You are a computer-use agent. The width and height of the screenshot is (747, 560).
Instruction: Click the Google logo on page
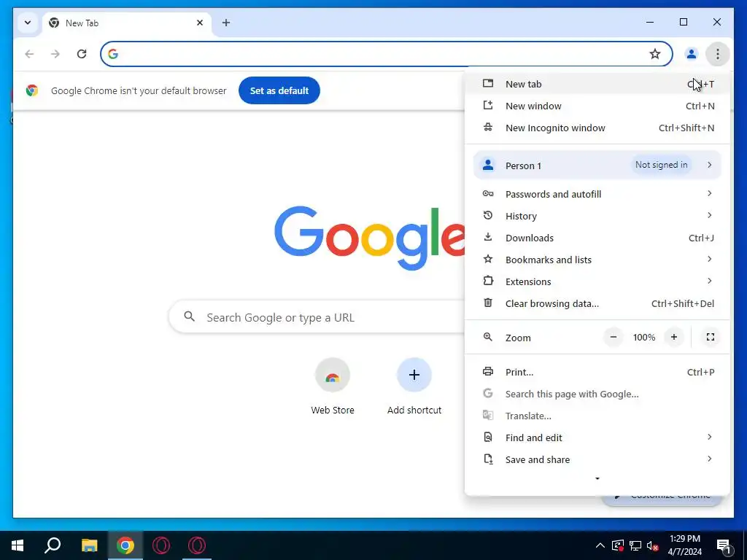click(x=370, y=237)
